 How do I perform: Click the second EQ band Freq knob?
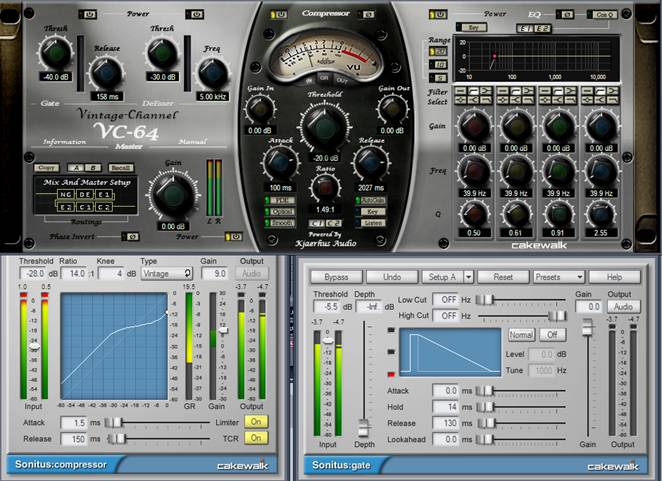[x=516, y=171]
